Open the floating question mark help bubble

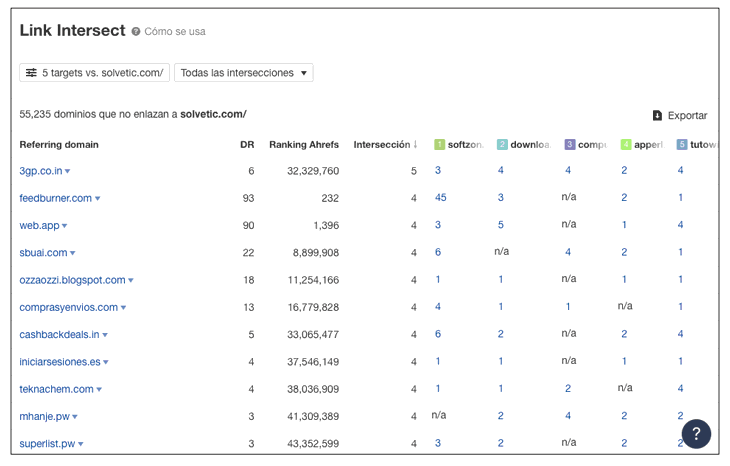(x=696, y=433)
